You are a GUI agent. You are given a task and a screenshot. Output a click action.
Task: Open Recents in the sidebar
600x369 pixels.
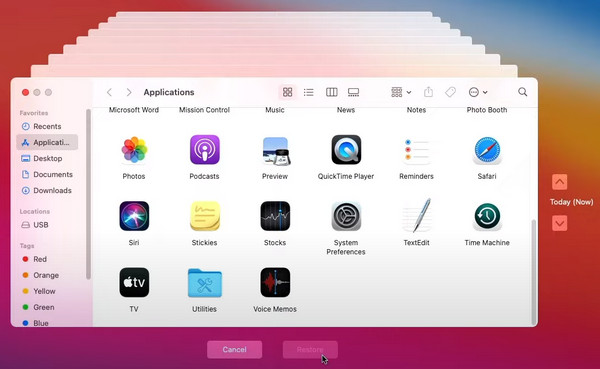47,126
